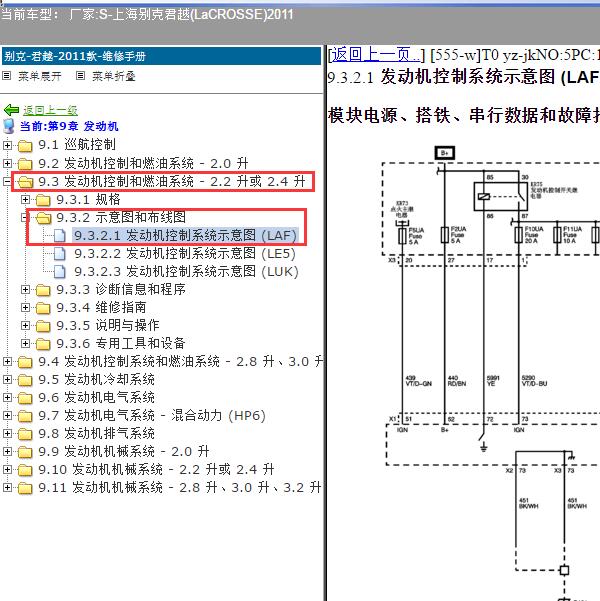Click the 菜单展开 text button
The image size is (600, 601).
click(x=40, y=76)
